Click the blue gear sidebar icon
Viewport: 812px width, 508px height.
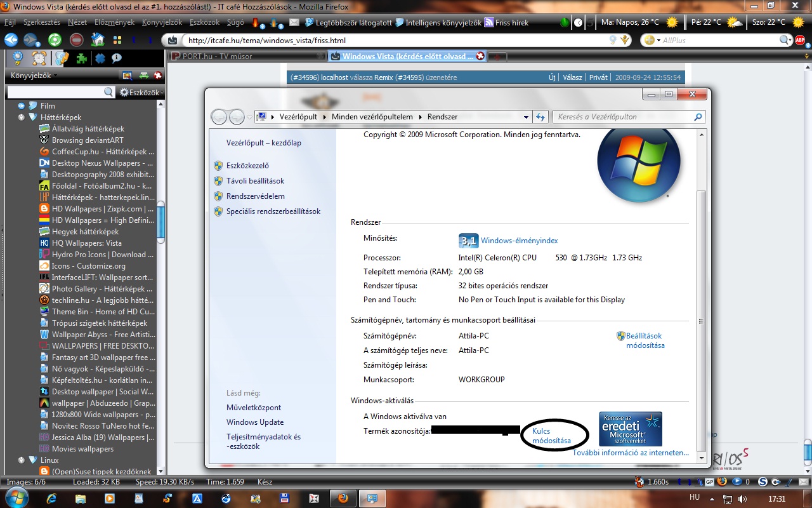[x=100, y=58]
